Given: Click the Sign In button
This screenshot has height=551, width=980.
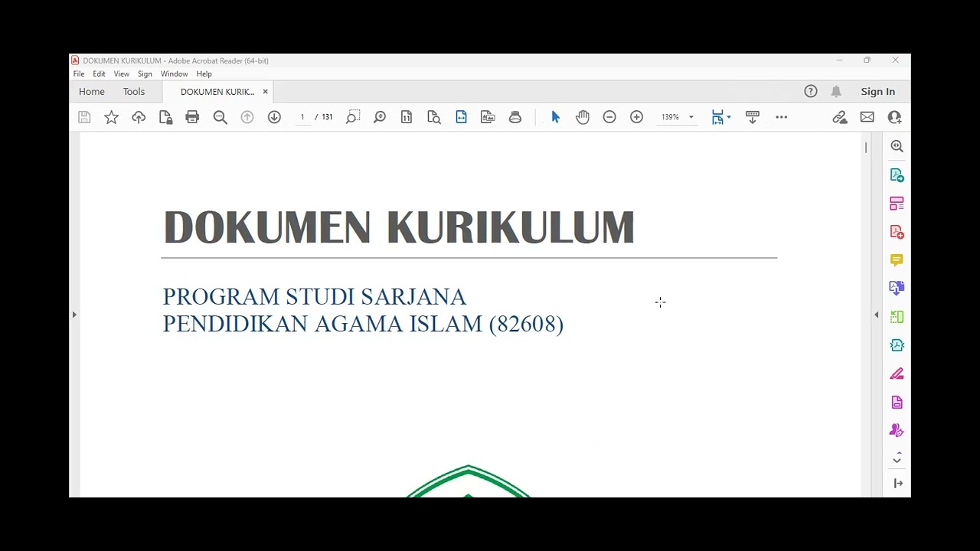Looking at the screenshot, I should (878, 91).
